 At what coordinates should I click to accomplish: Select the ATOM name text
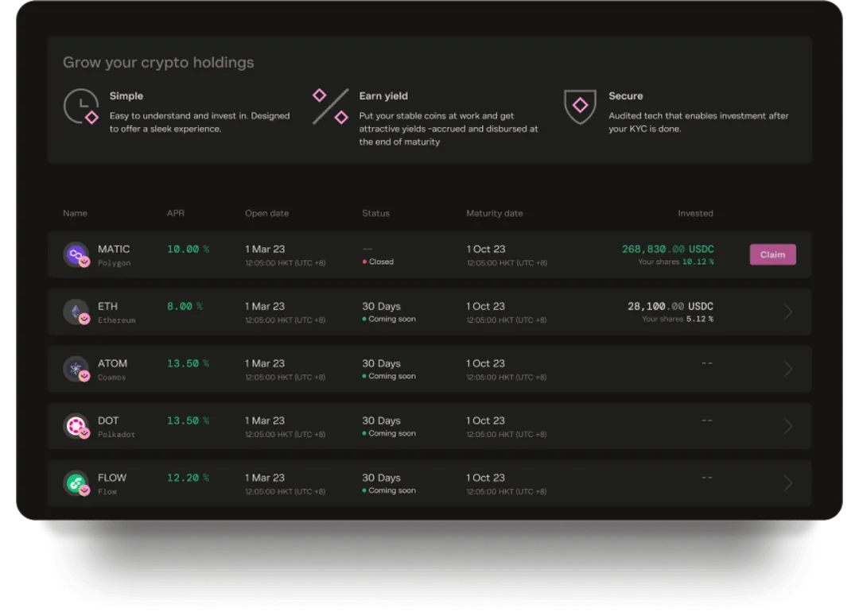tap(112, 363)
